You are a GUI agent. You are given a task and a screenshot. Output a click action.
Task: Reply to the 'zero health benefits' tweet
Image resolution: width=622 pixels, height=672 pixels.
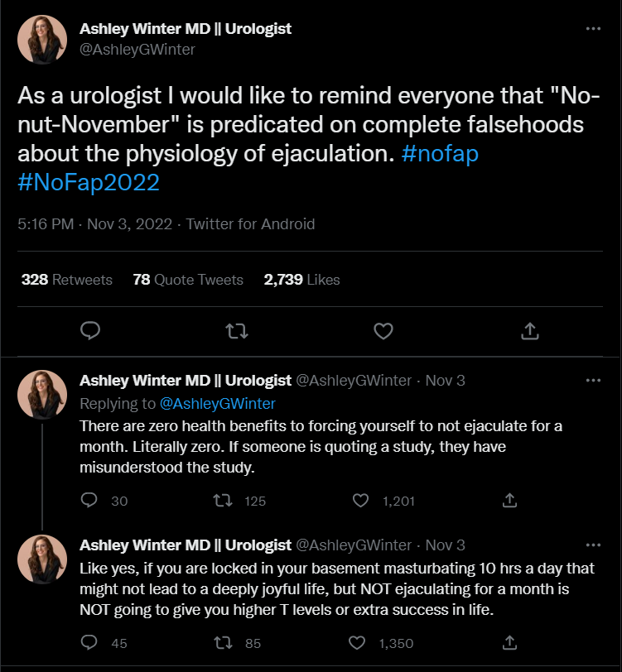(91, 501)
